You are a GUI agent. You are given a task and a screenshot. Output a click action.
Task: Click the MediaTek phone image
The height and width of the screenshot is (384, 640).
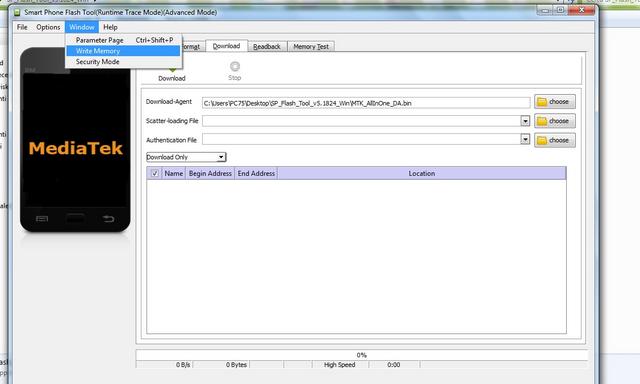click(x=76, y=140)
